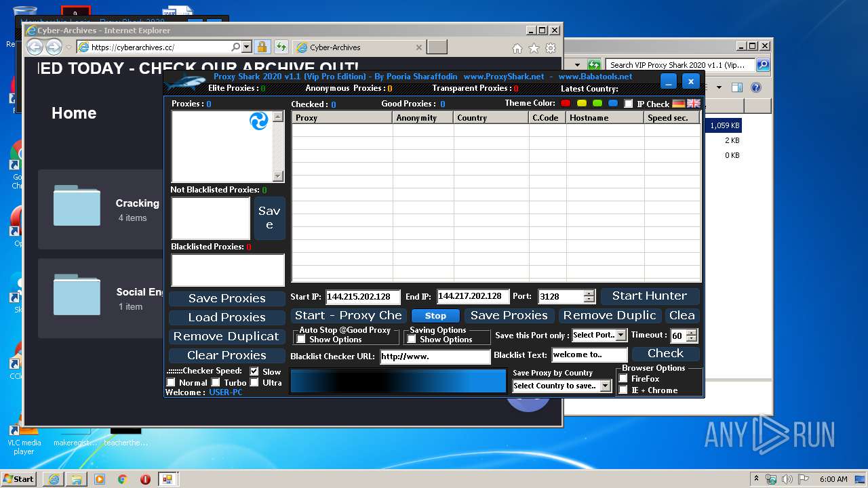The width and height of the screenshot is (868, 488).
Task: Go forward in Internet Explorer
Action: click(x=54, y=47)
